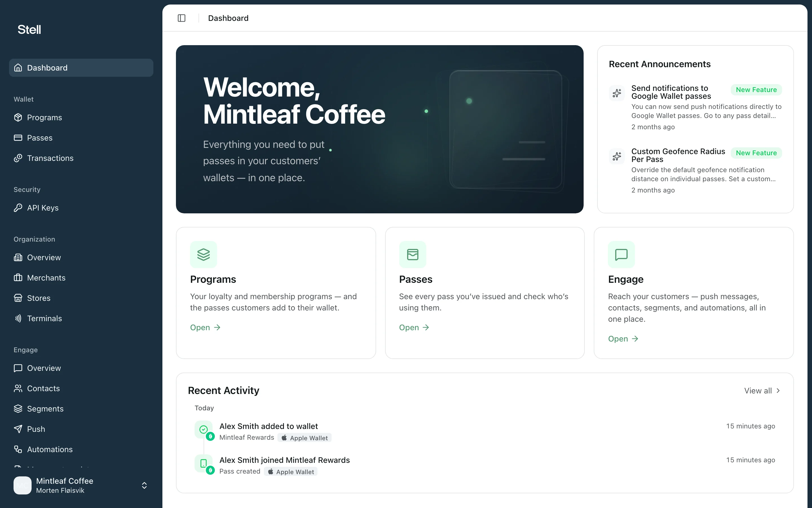Go to Stores page

[81, 298]
